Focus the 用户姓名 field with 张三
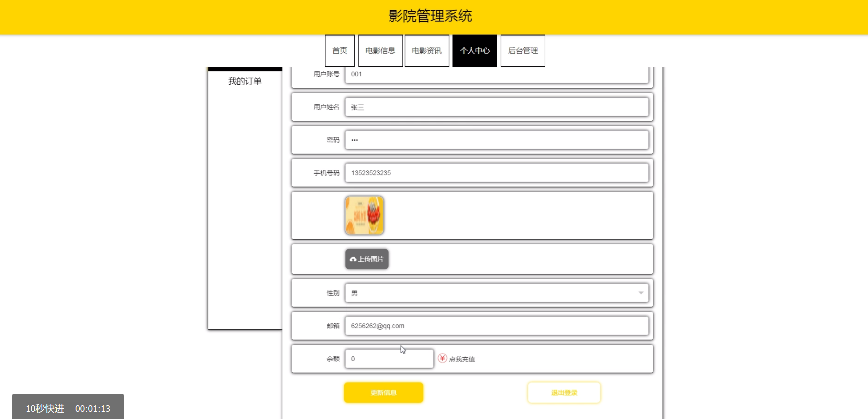Screen dimensions: 868x419 497,107
